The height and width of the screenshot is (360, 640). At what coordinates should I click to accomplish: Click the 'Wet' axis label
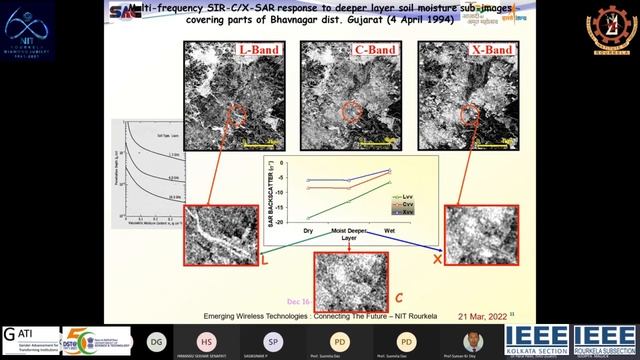pyautogui.click(x=389, y=231)
